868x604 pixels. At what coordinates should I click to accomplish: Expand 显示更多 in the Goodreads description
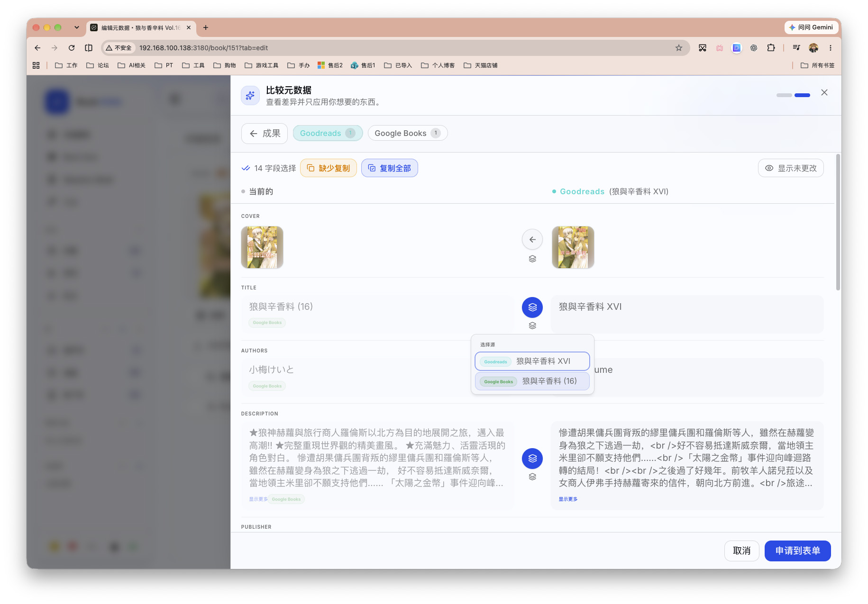pyautogui.click(x=568, y=499)
